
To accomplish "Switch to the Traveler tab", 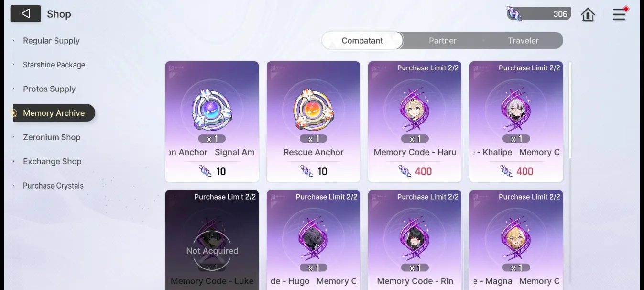I will 523,41.
